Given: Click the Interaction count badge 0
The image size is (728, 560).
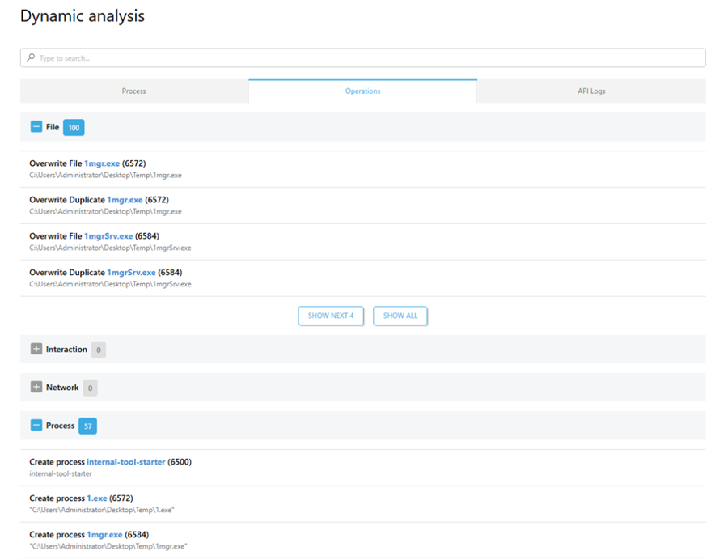Looking at the screenshot, I should tap(98, 350).
